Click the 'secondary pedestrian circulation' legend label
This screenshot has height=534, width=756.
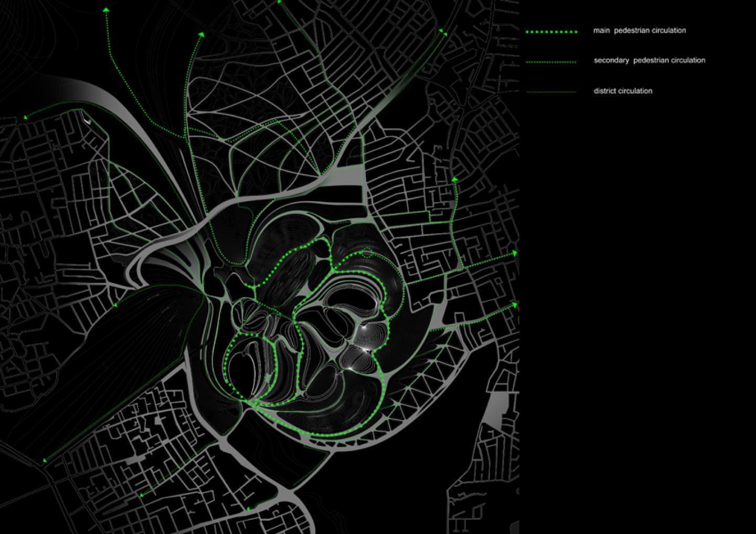click(649, 60)
